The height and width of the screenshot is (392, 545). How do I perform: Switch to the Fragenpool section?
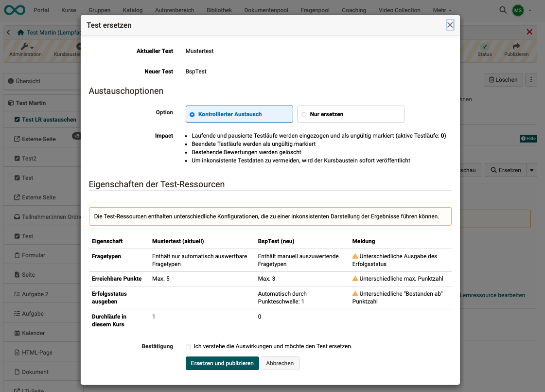pos(315,9)
